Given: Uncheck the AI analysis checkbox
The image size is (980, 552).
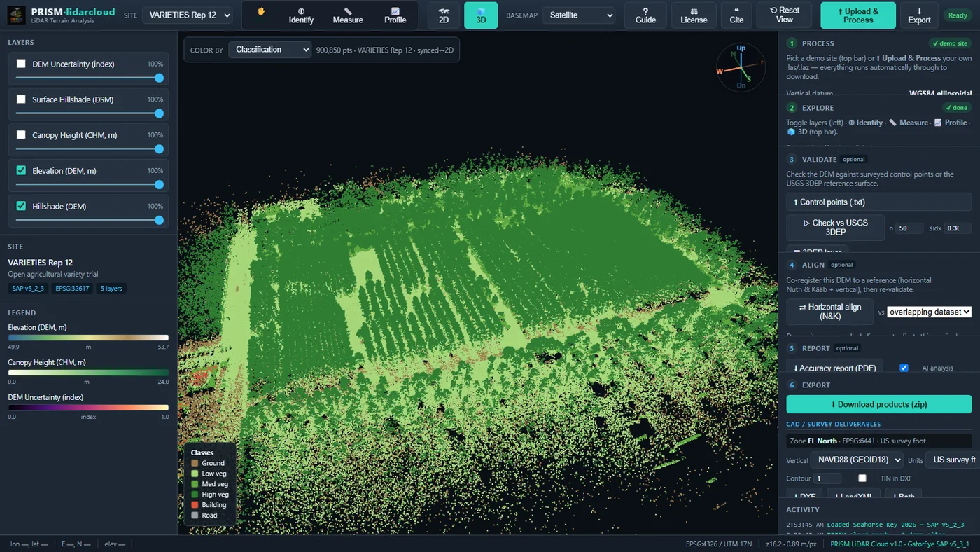Looking at the screenshot, I should pos(904,368).
